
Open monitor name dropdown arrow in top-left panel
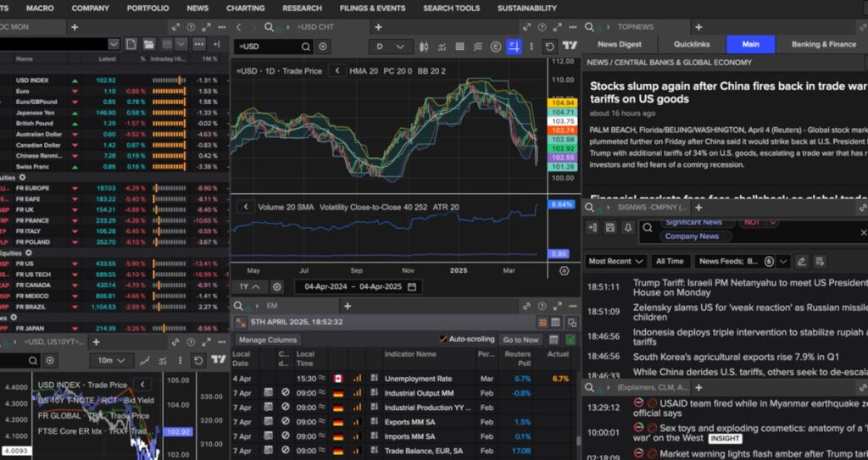(x=114, y=44)
